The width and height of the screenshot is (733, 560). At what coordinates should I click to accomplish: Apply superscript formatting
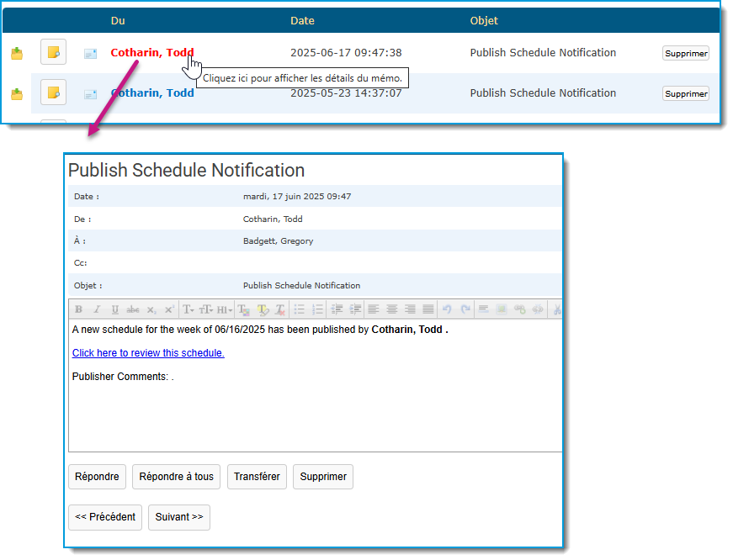point(169,309)
